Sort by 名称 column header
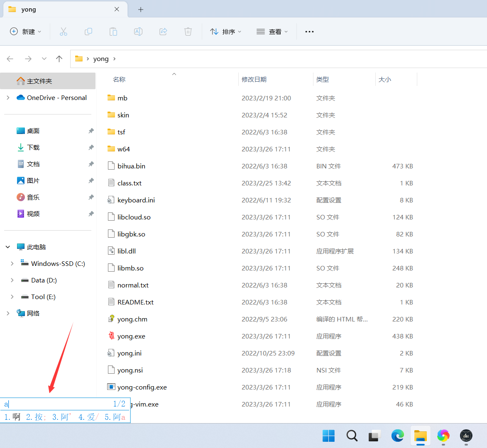 [119, 79]
